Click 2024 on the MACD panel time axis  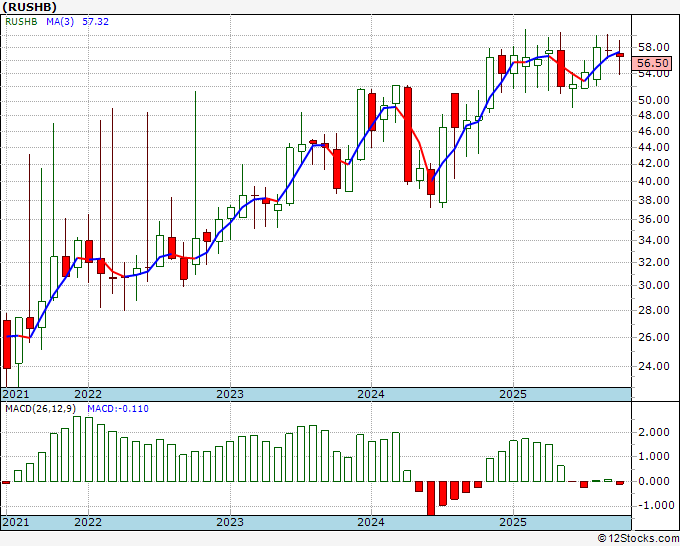(x=371, y=522)
